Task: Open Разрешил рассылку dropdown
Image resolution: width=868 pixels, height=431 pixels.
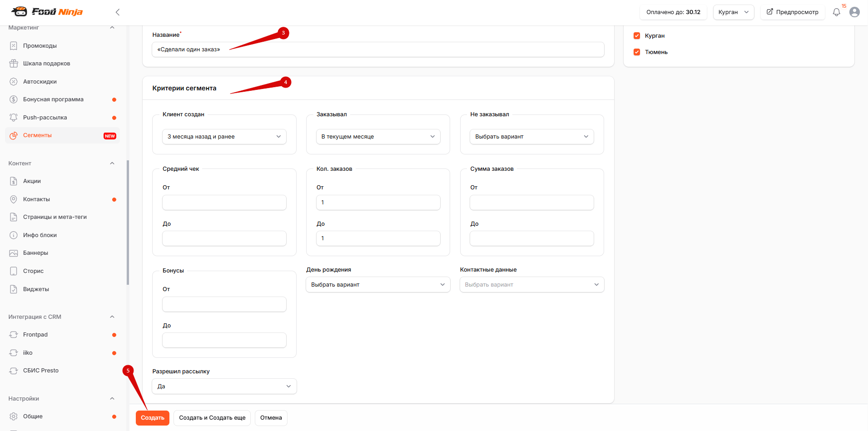Action: click(224, 386)
